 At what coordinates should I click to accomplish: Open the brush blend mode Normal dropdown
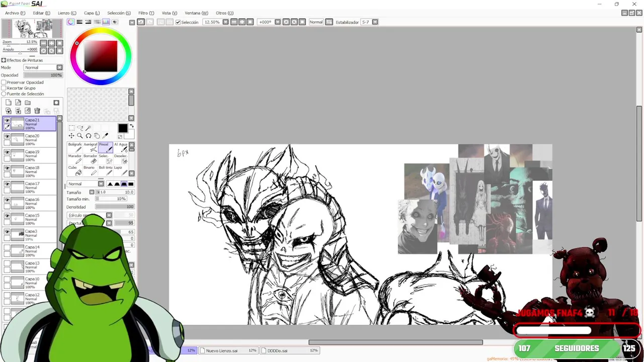coord(101,184)
